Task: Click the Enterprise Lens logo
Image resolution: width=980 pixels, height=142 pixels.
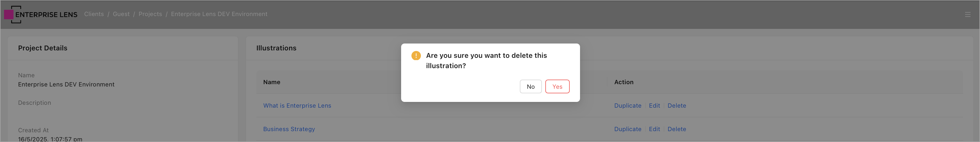Action: [x=41, y=14]
